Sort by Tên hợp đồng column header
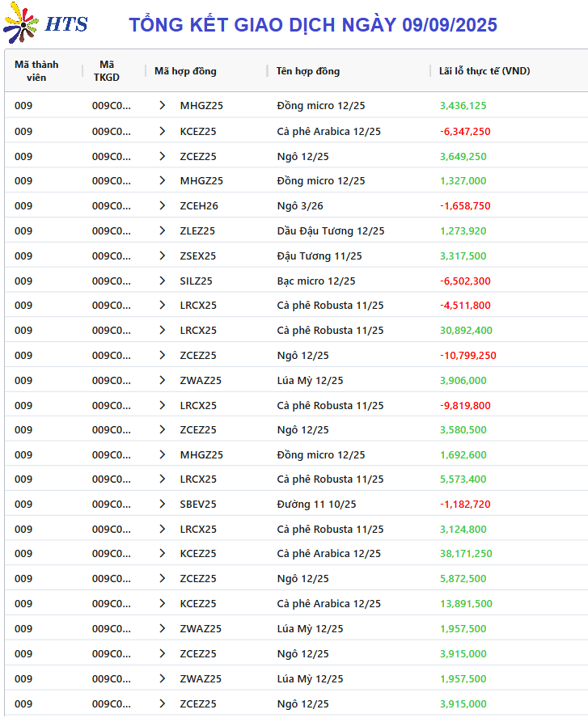Image resolution: width=588 pixels, height=718 pixels. point(308,71)
